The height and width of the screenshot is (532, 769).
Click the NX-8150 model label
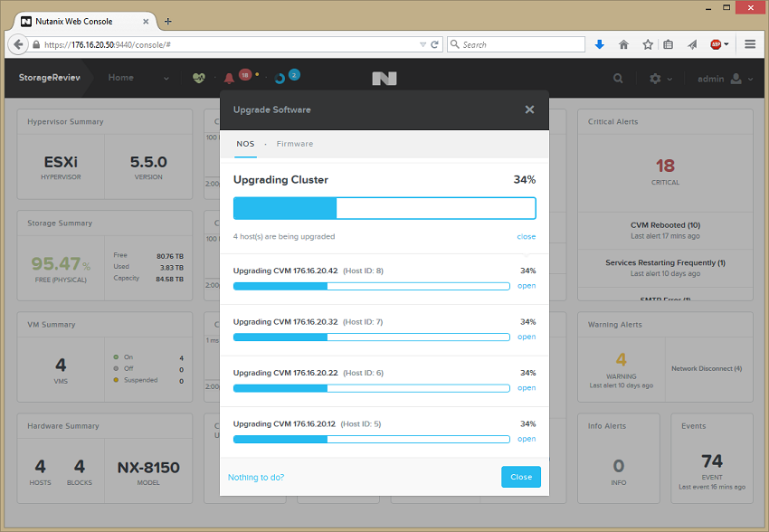[x=148, y=467]
